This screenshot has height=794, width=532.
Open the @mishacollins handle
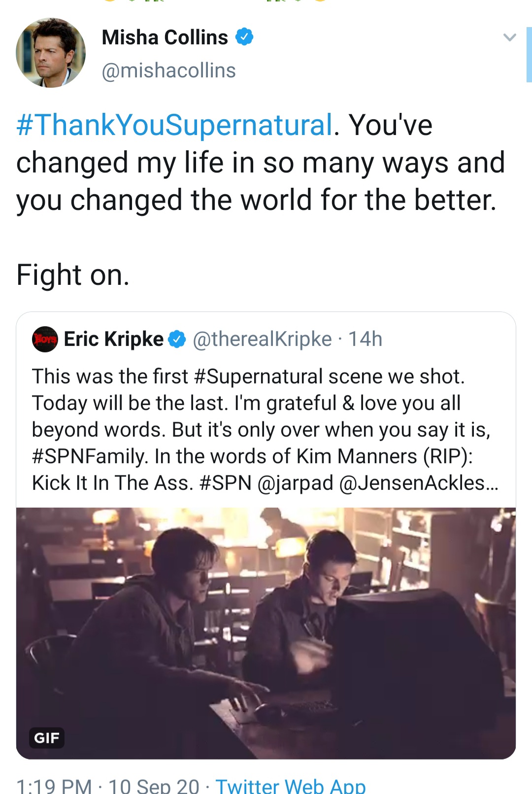(168, 70)
